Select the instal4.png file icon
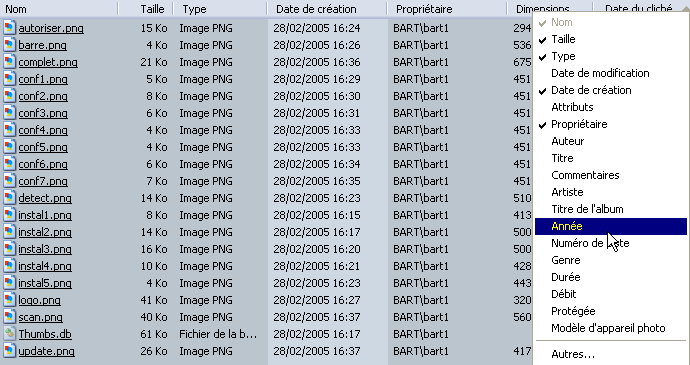690x365 pixels. click(x=9, y=266)
